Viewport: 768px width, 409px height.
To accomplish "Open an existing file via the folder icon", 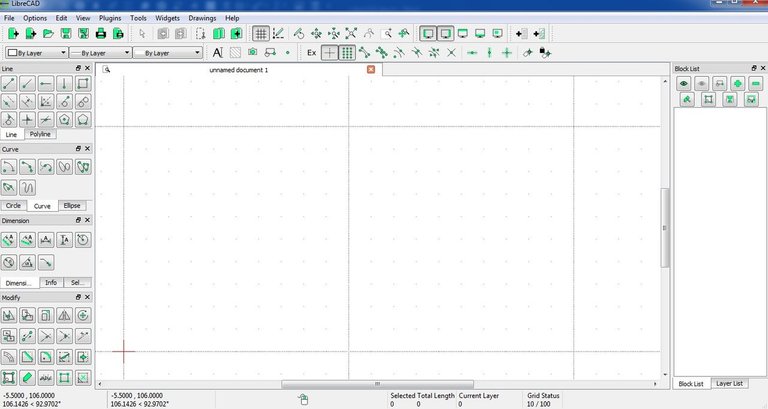I will point(48,33).
